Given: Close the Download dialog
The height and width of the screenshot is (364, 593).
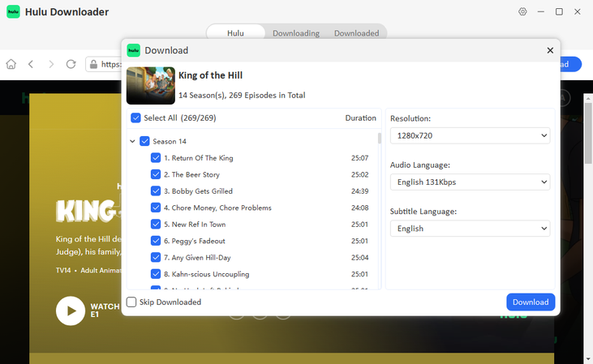Looking at the screenshot, I should (550, 50).
